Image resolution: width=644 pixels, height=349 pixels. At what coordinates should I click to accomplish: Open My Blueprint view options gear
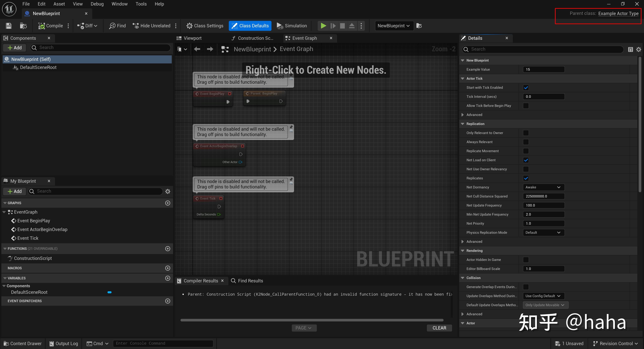168,191
